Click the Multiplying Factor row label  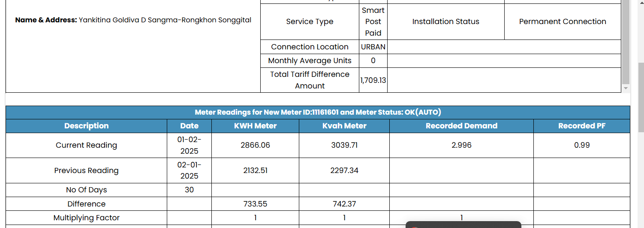(86, 218)
